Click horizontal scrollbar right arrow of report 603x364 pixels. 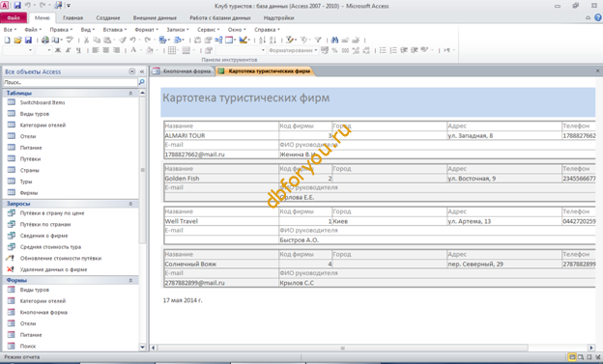point(591,348)
